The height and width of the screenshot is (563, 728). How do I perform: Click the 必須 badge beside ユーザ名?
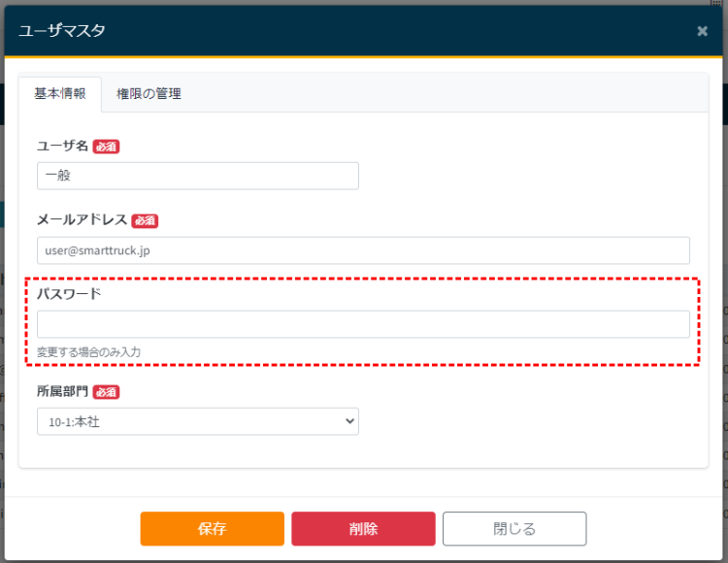pos(106,147)
